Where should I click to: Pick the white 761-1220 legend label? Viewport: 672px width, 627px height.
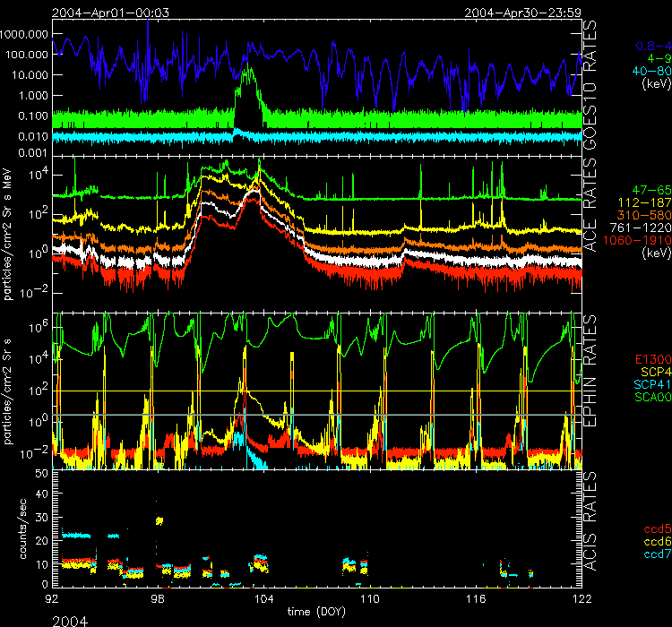tap(642, 228)
